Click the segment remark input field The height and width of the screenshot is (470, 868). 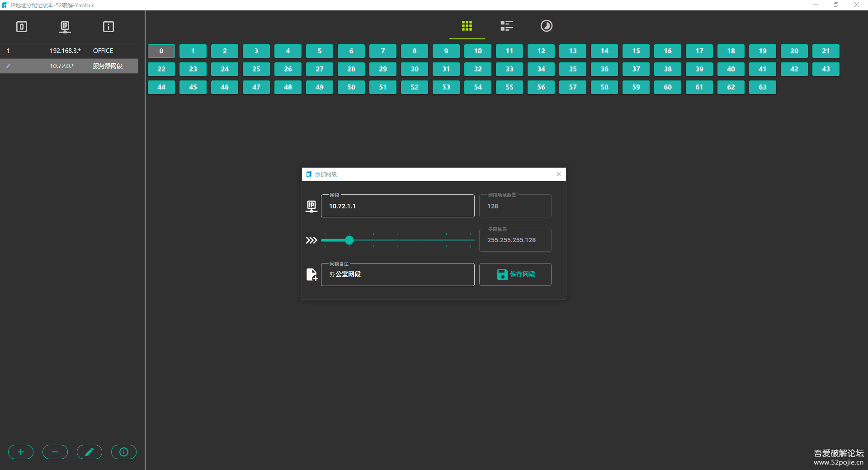click(397, 274)
